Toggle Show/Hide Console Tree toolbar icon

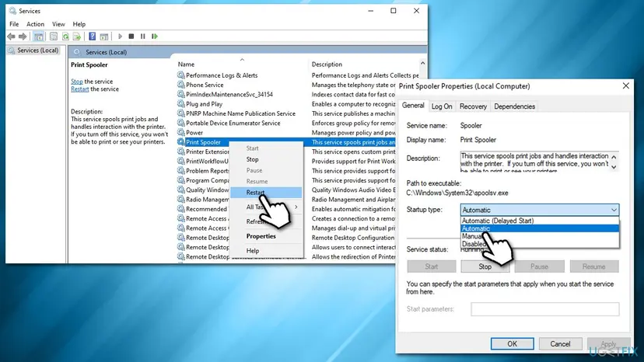coord(39,37)
